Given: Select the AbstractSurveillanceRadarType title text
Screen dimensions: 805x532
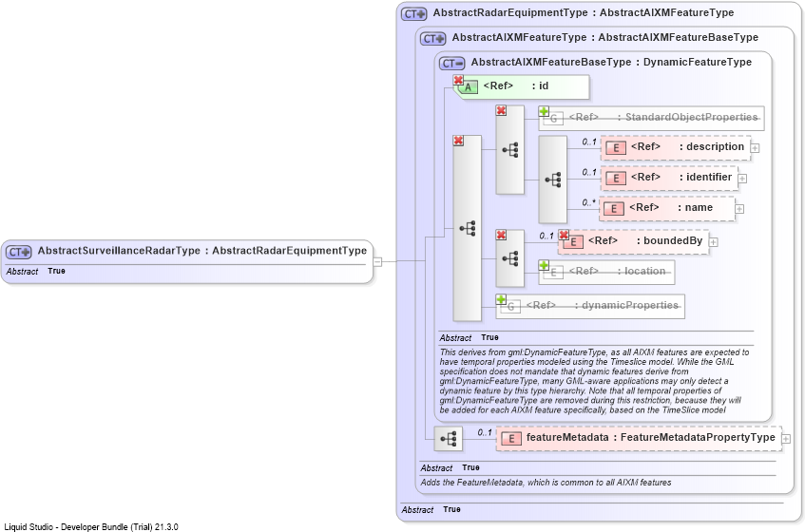Looking at the screenshot, I should (201, 251).
